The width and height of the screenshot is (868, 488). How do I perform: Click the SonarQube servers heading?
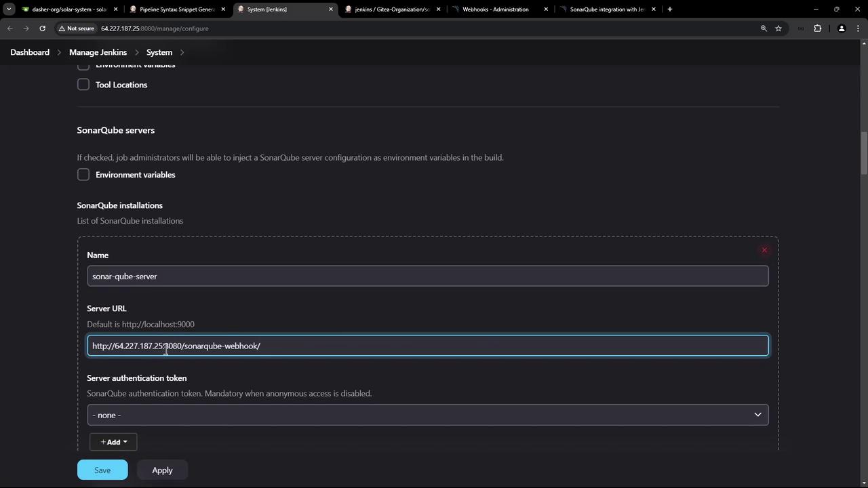click(x=116, y=130)
